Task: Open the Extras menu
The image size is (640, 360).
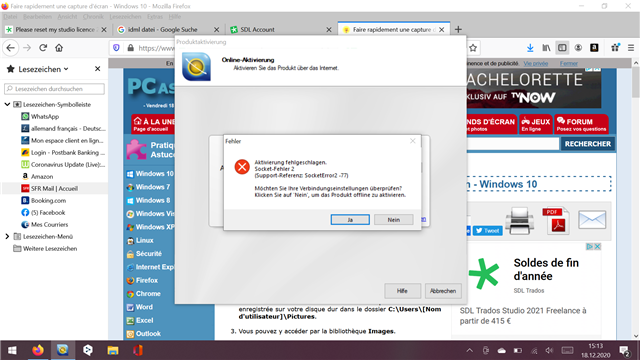Action: (x=155, y=16)
